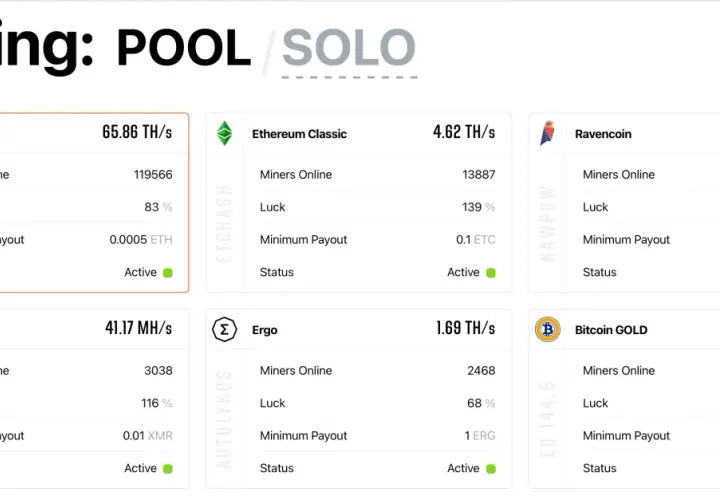Screen dimensions: 720x500
Task: Click Ergo Minimum Payout label
Action: point(304,436)
